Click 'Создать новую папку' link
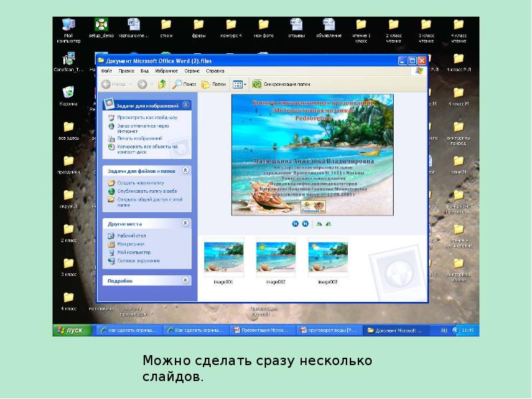532x399 pixels. click(x=138, y=182)
